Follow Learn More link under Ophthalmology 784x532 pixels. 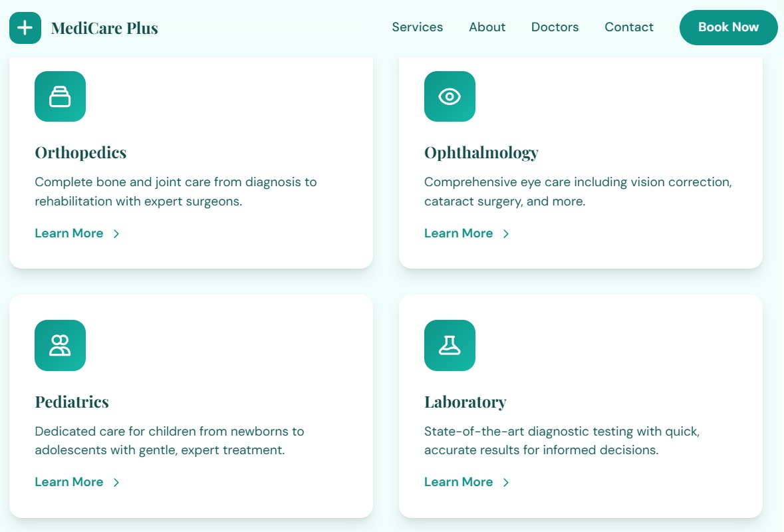pyautogui.click(x=459, y=233)
